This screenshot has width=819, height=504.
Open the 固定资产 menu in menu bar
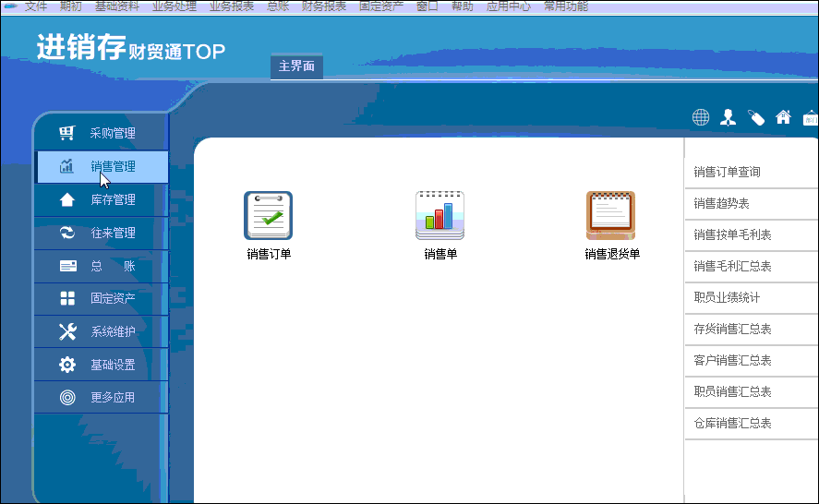pyautogui.click(x=381, y=6)
